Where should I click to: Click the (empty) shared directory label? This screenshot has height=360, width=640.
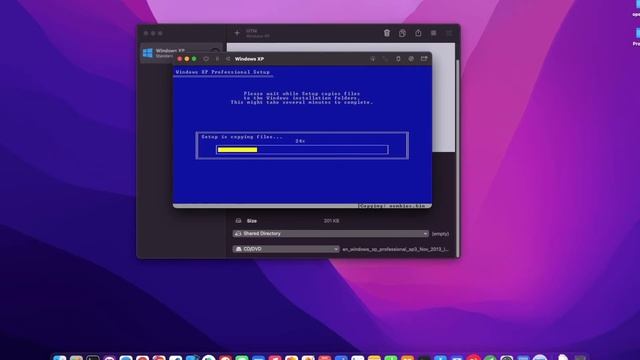pos(440,234)
